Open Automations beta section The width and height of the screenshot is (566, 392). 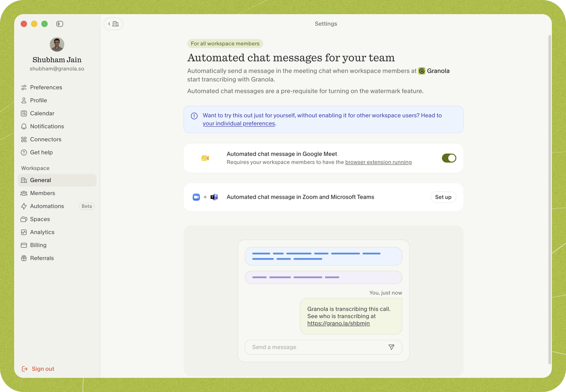click(x=57, y=206)
